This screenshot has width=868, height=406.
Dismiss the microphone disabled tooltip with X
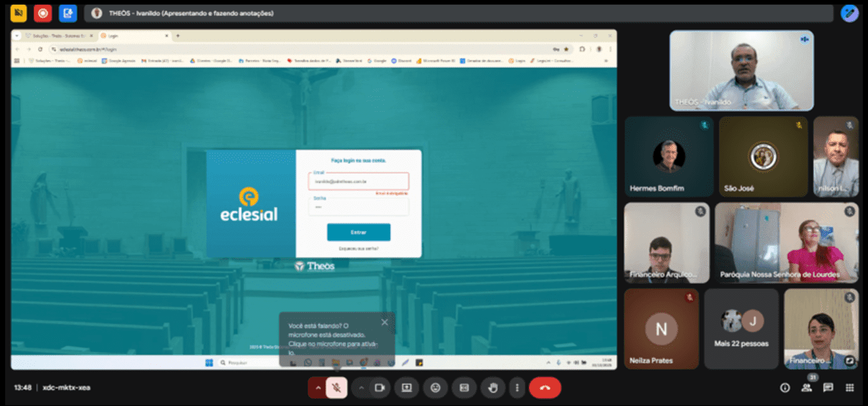coord(384,322)
